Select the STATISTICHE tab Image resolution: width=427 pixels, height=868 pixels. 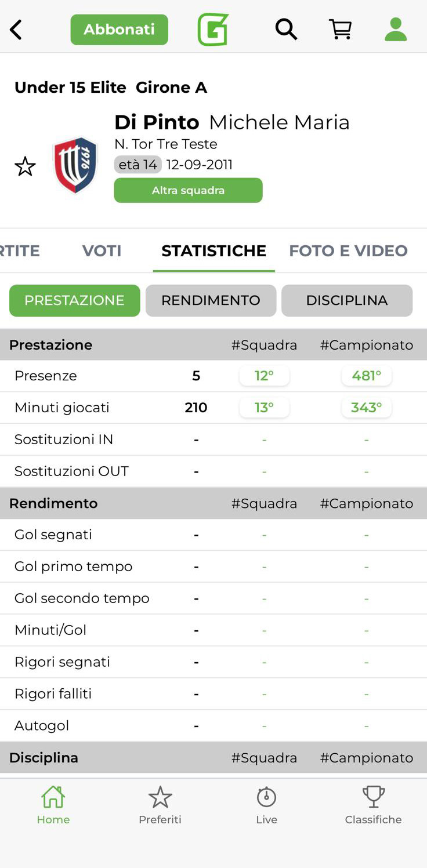(213, 250)
